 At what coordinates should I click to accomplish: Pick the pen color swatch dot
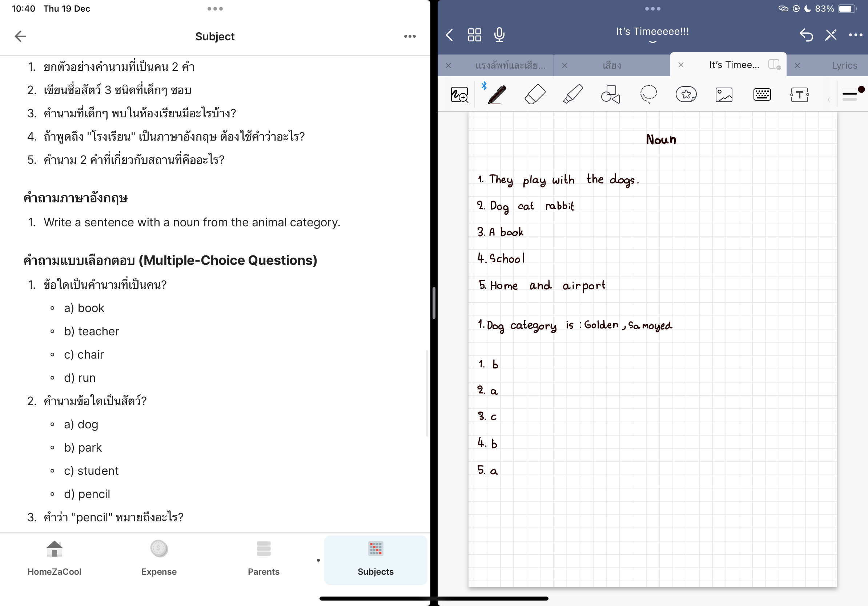point(861,89)
